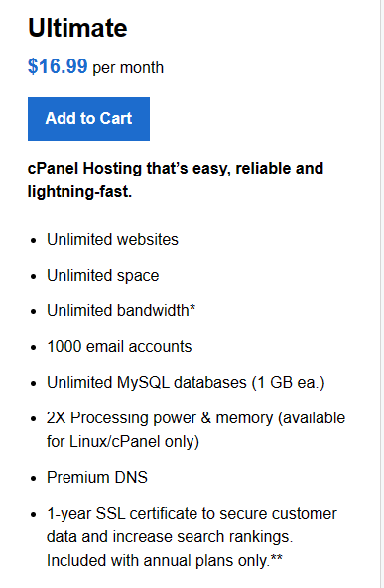Click the bullet beside Premium DNS
This screenshot has height=588, width=384.
[x=34, y=479]
